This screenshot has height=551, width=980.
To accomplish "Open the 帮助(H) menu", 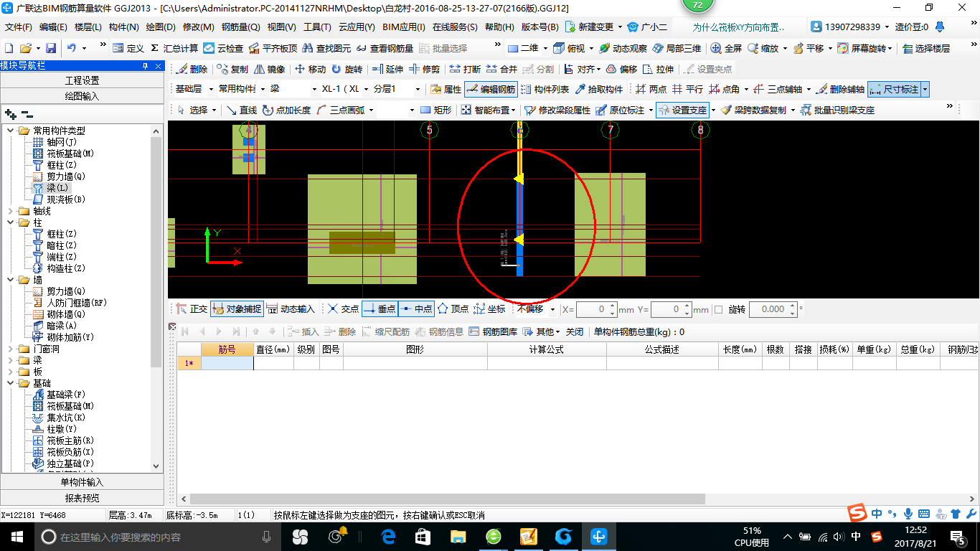I will tap(499, 27).
